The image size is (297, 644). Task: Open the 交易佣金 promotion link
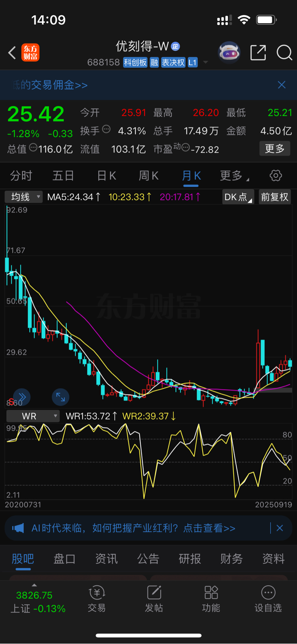tap(50, 85)
